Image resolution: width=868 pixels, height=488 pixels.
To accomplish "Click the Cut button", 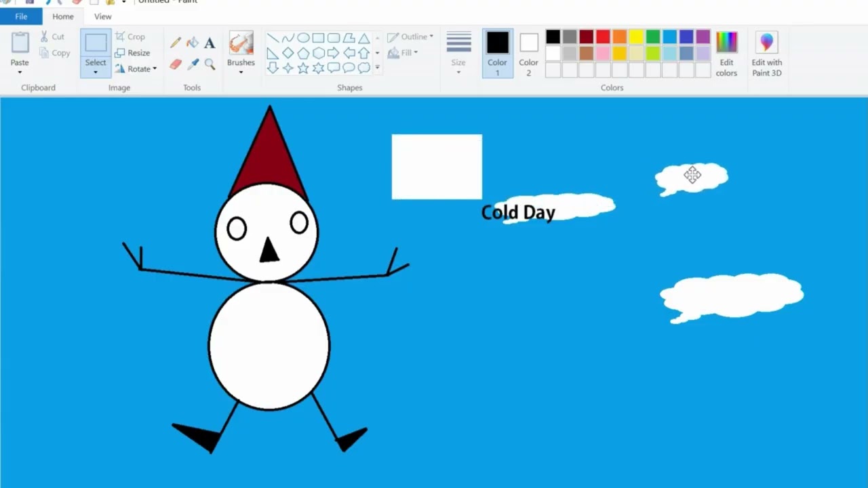I will tap(52, 37).
